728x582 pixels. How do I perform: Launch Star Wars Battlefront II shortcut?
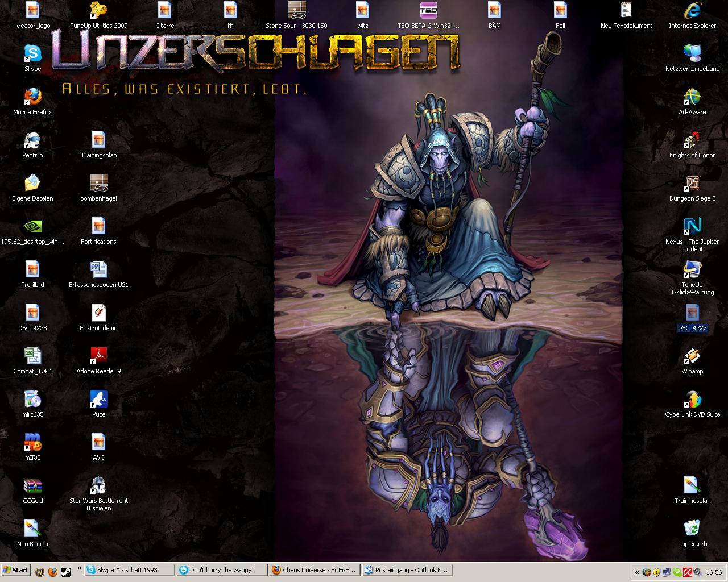pos(98,487)
